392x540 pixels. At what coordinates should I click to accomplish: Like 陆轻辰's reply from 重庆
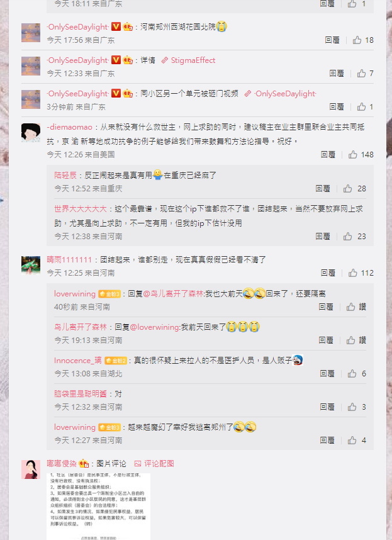(x=347, y=189)
